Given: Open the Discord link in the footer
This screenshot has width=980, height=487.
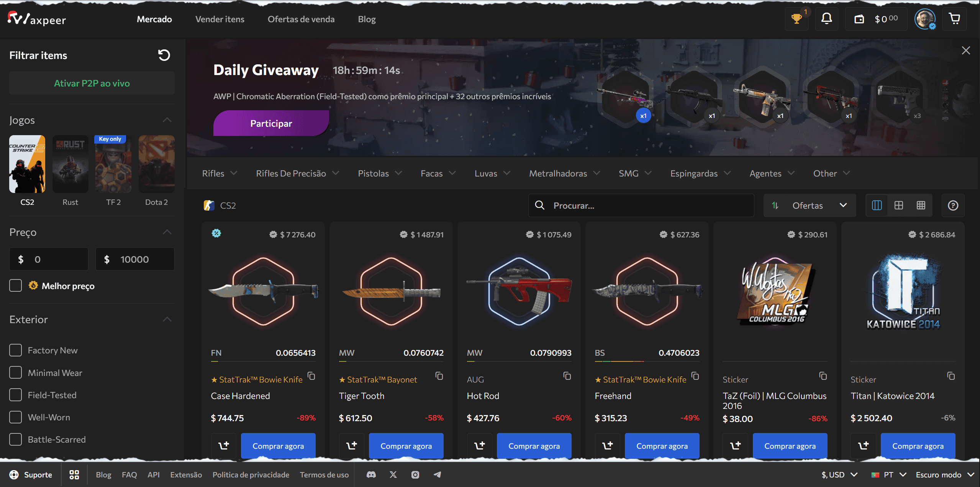Looking at the screenshot, I should click(x=371, y=475).
